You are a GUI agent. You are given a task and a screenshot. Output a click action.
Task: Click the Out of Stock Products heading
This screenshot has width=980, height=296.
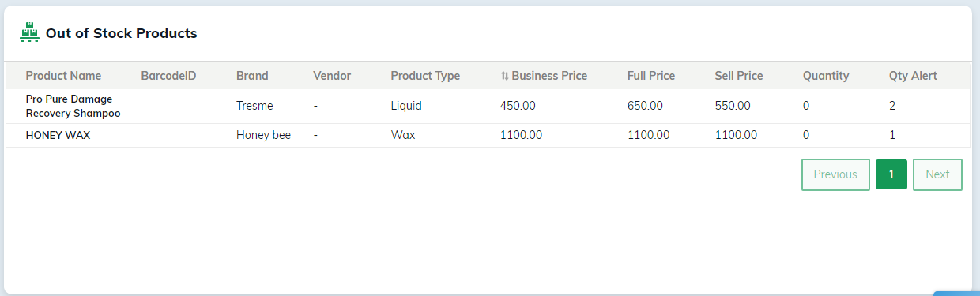coord(121,33)
